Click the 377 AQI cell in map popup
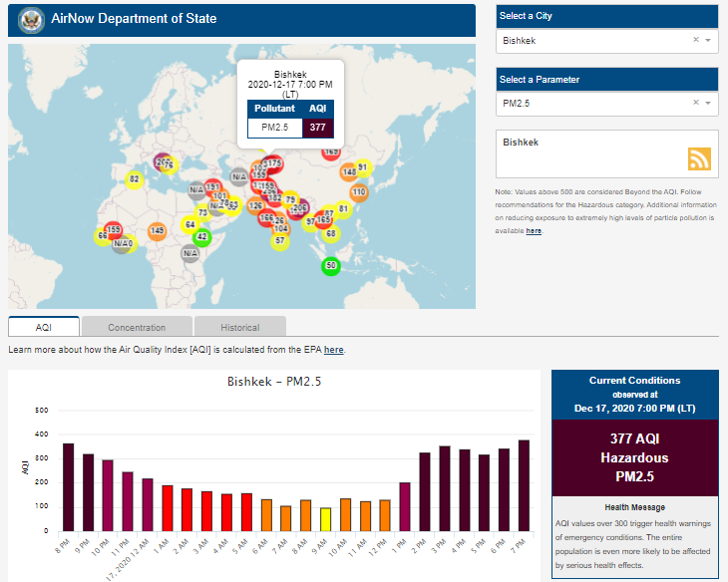This screenshot has height=582, width=728. [318, 127]
